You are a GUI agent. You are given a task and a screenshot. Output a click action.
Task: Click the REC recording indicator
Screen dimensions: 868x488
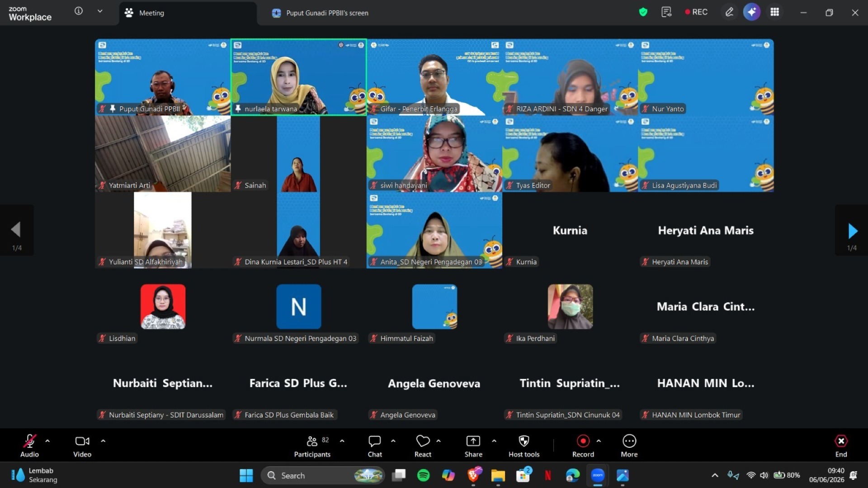(696, 12)
